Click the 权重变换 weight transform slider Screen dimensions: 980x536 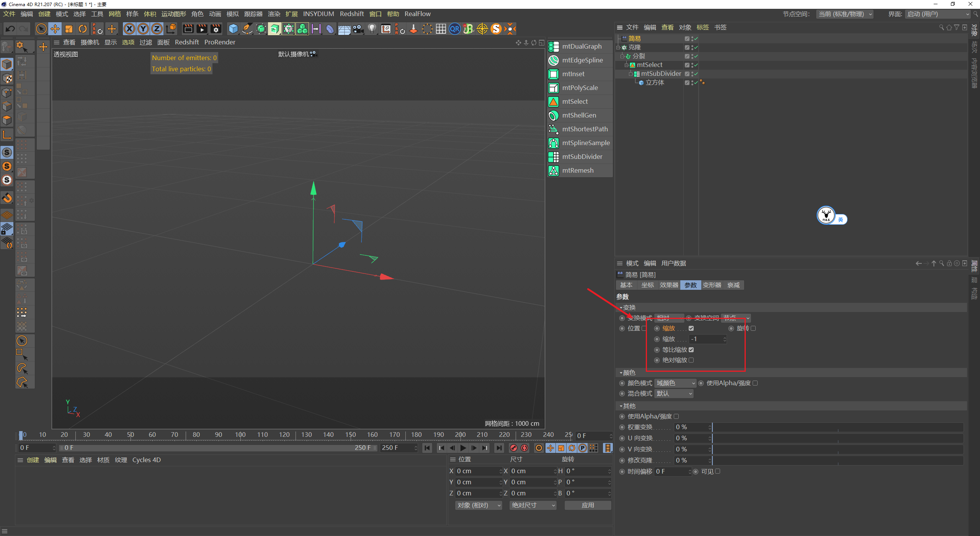837,427
